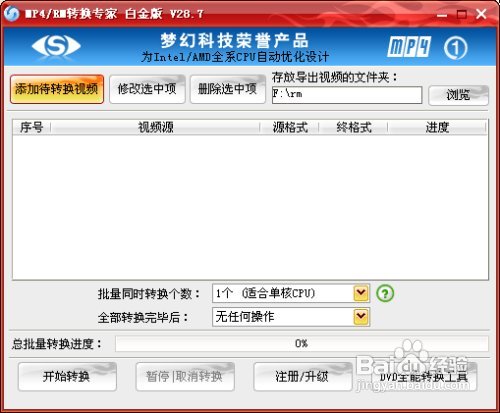Close the converter window
The image size is (500, 413).
[x=481, y=14]
